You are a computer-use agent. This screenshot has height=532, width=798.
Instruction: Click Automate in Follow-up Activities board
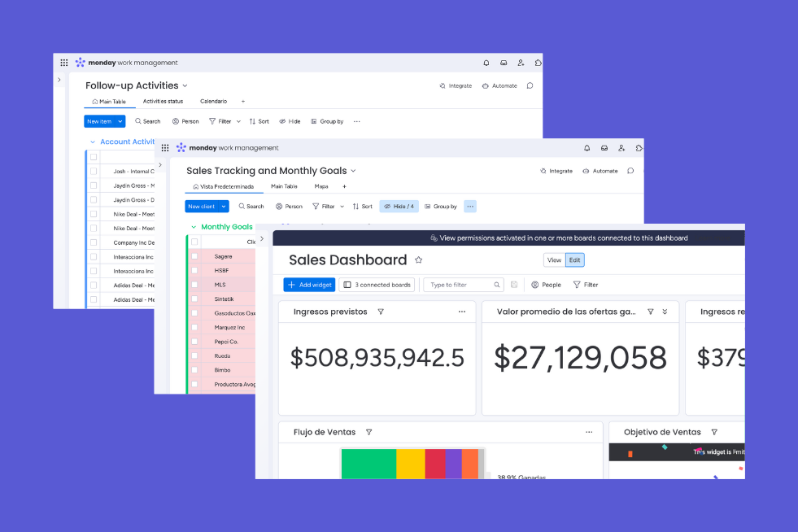click(x=499, y=85)
